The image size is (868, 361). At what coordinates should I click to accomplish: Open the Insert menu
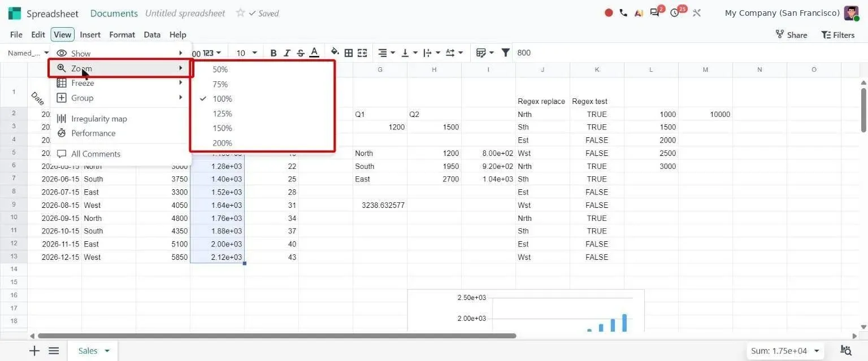(90, 34)
